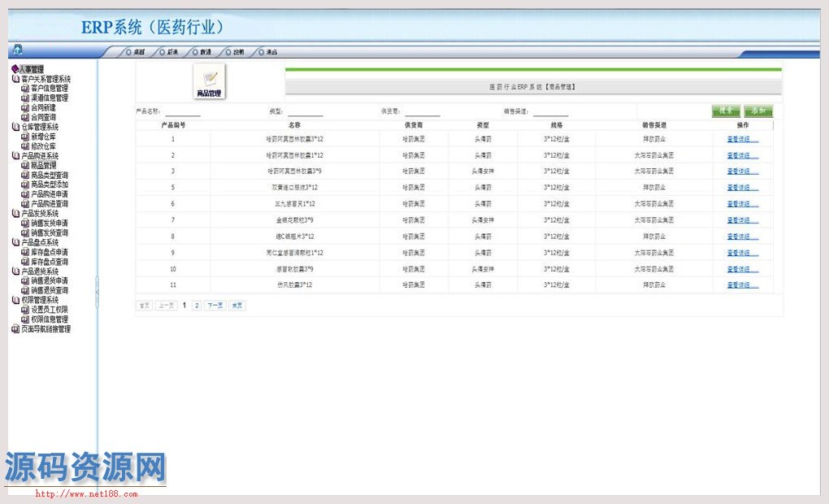Click the book icon beside 销售退货申请
The image size is (829, 504).
pos(25,280)
